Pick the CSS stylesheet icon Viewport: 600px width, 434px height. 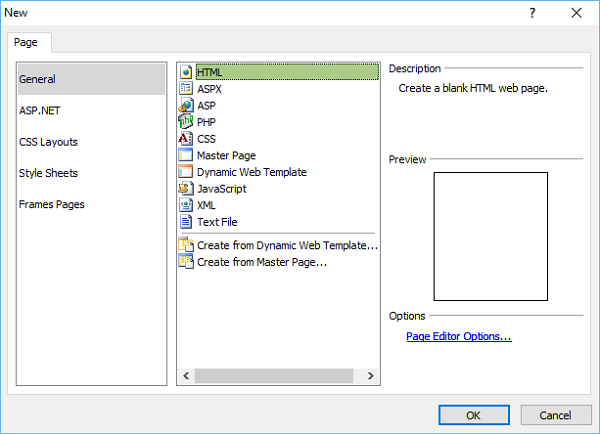click(x=185, y=139)
